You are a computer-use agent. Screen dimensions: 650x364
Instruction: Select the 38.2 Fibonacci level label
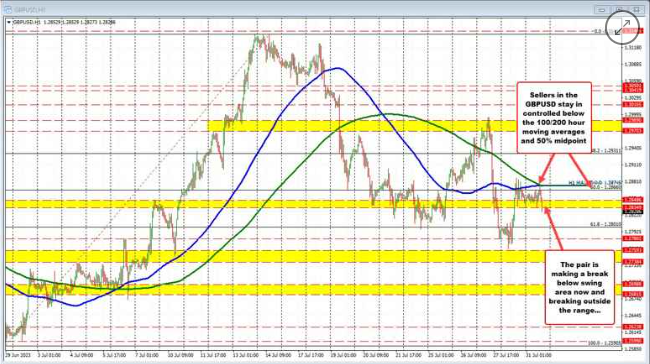click(x=606, y=151)
